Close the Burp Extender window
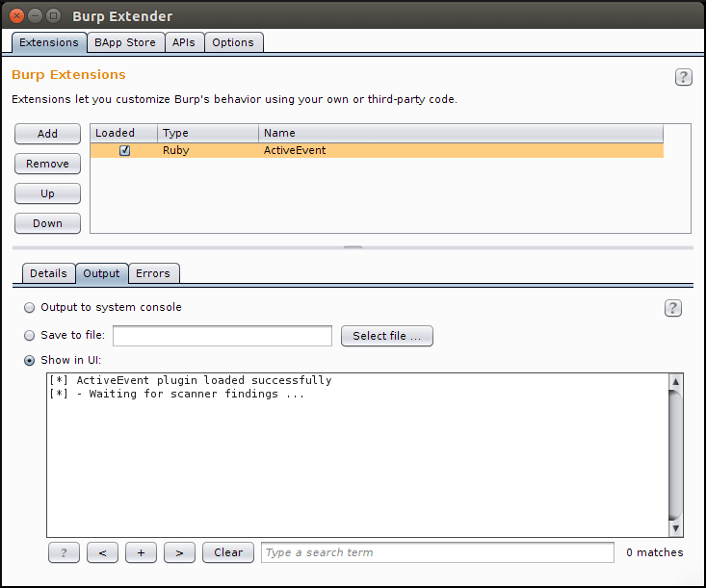Screen dimensions: 706x588 point(17,16)
